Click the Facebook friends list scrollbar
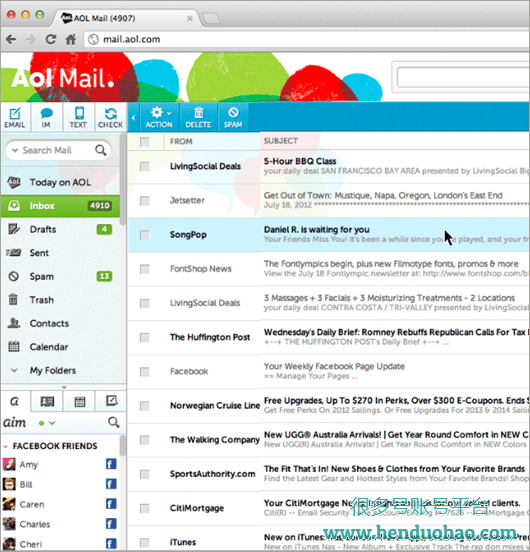 122,446
